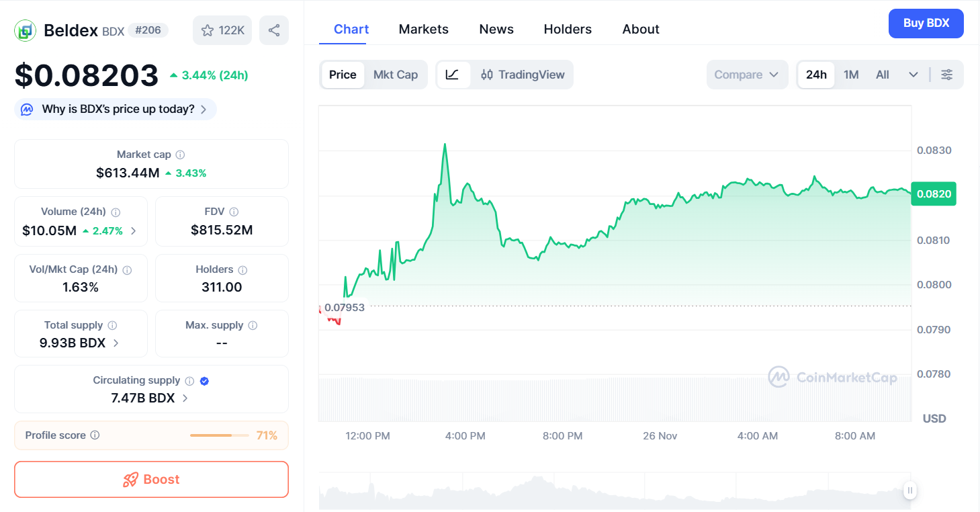
Task: Open the Compare dropdown
Action: point(747,75)
